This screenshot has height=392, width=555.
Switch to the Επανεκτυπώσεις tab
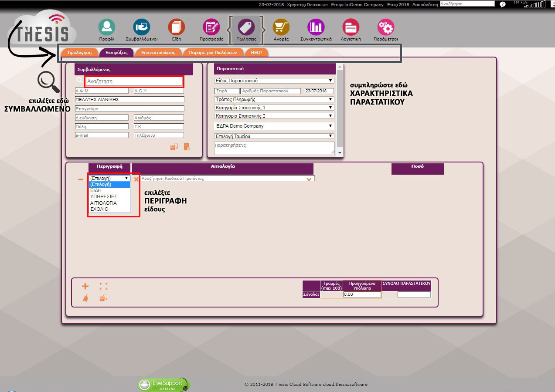[158, 52]
